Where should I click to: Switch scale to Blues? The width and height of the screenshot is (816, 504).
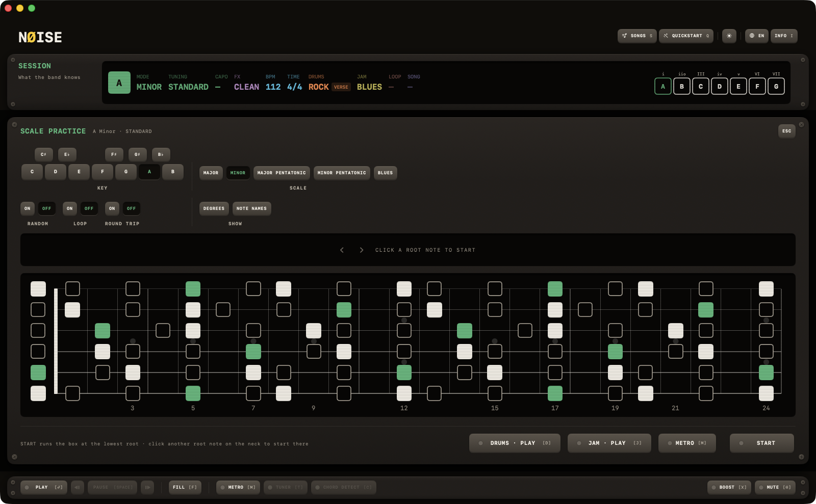click(386, 173)
